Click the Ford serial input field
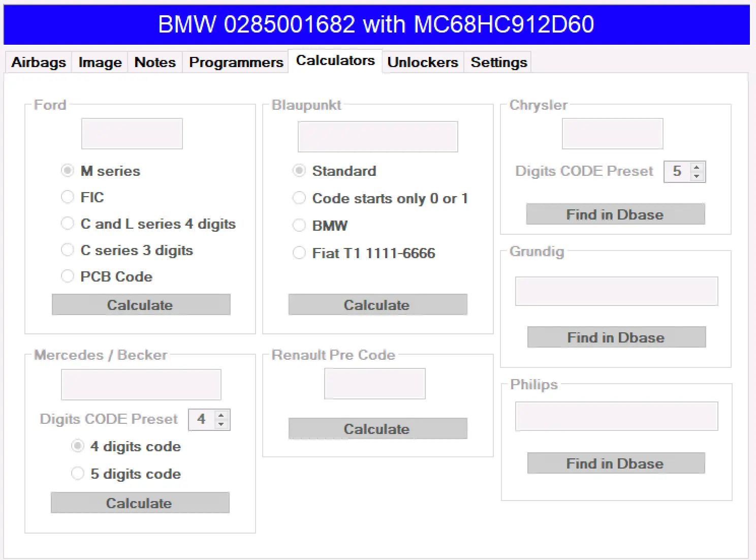This screenshot has height=560, width=756. pos(132,134)
